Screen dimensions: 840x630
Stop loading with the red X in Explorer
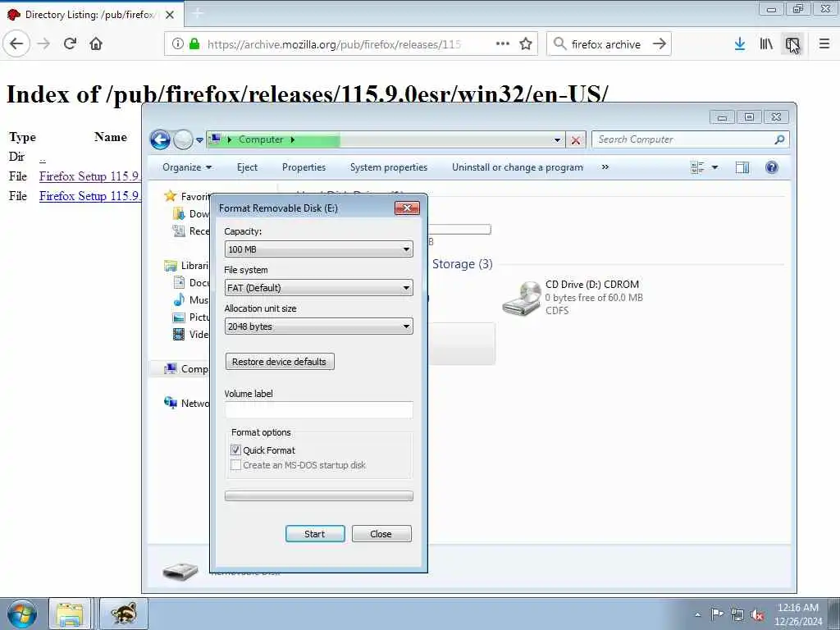(576, 140)
